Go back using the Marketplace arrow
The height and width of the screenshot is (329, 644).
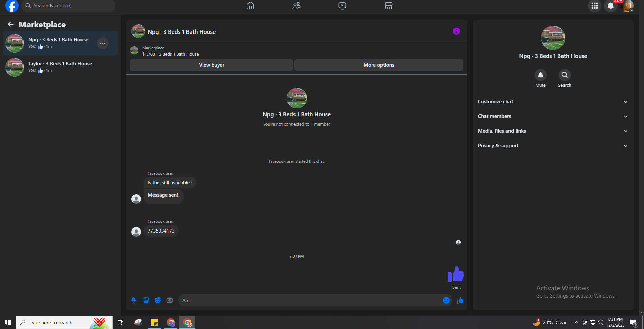click(x=11, y=24)
